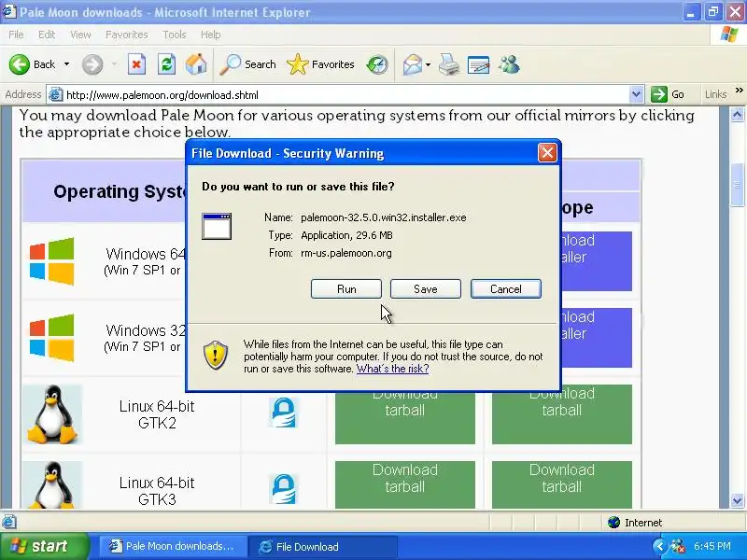Screen dimensions: 747x560
Task: Expand the Mail button dropdown arrow
Action: pos(428,64)
